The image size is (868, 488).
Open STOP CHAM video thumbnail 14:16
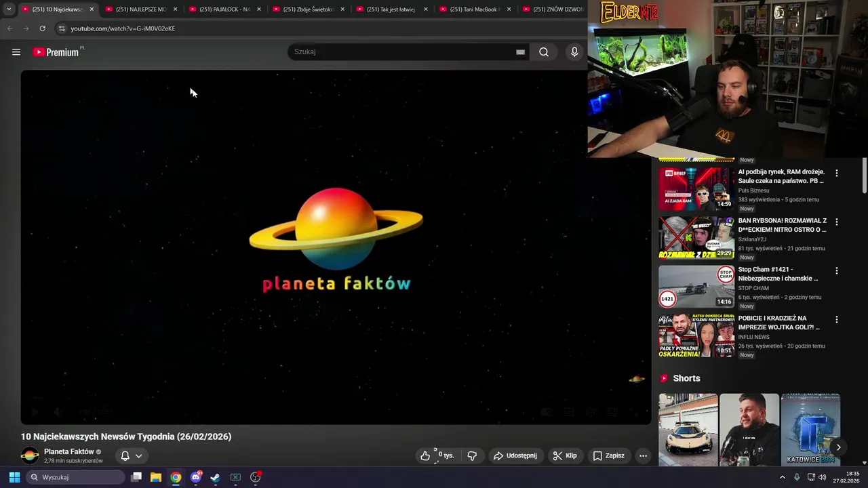pyautogui.click(x=696, y=287)
